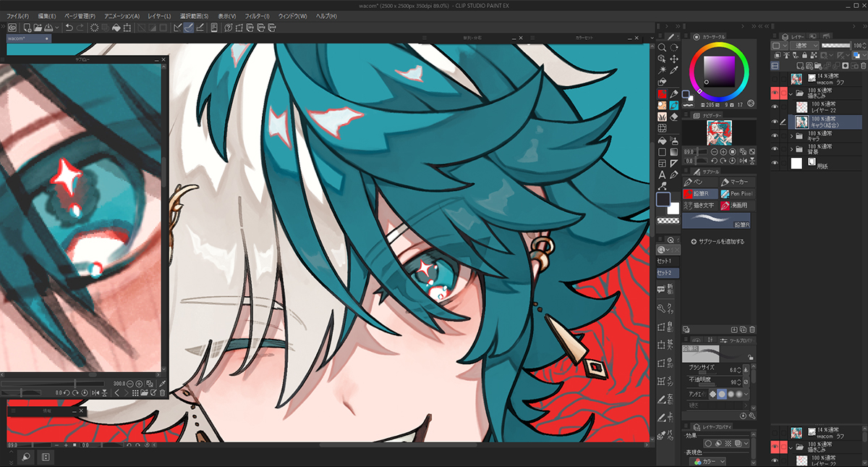Expand the 背景 layer folder
The image size is (868, 467).
point(792,149)
